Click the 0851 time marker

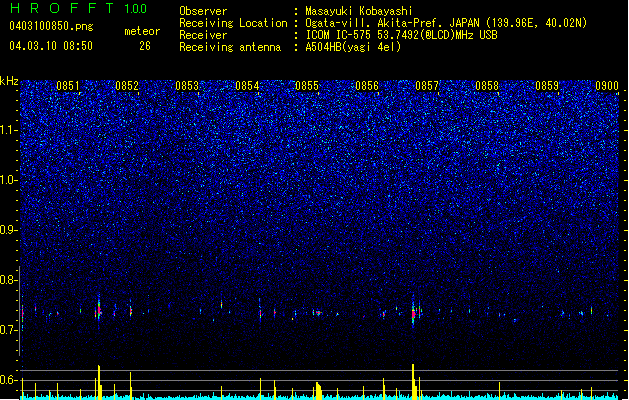(67, 86)
